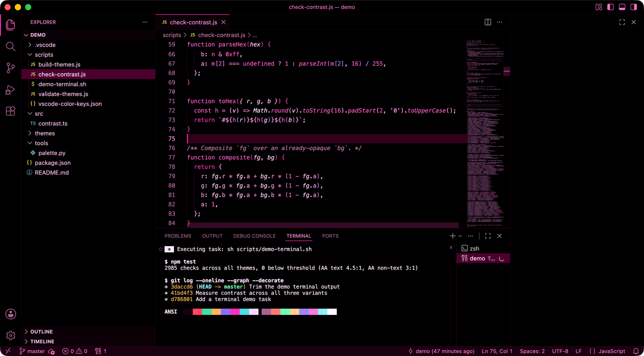
Task: Expand the TIMELINE section
Action: point(89,341)
